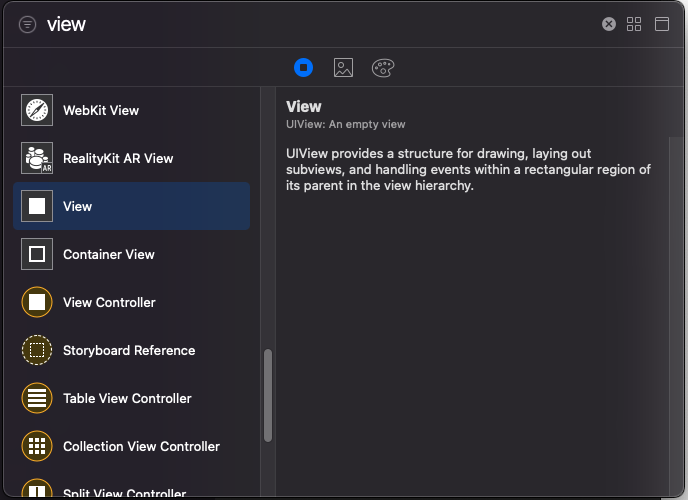The width and height of the screenshot is (688, 500).
Task: Select the Table View Controller label
Action: click(x=127, y=398)
